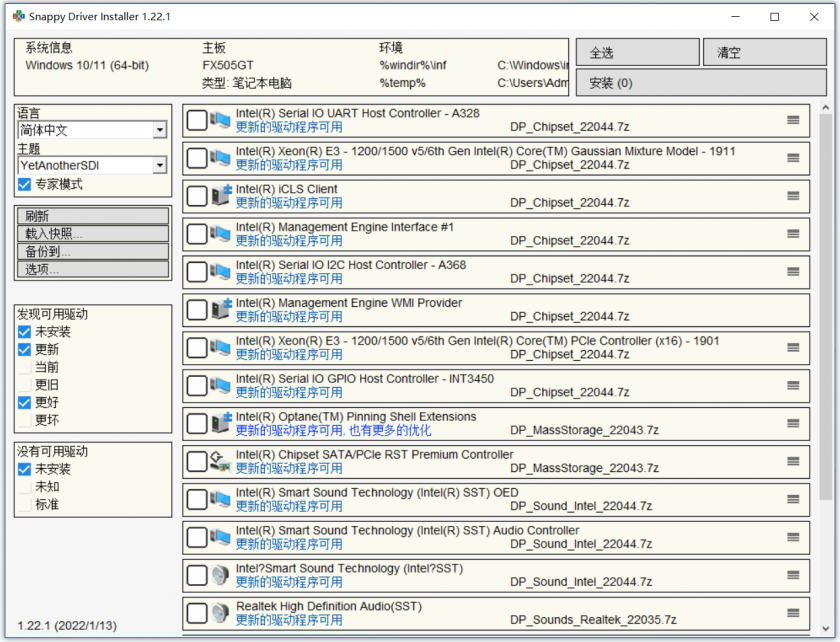Click the Intel Chipset SATA/PCIe RST controller icon
840x642 pixels.
[220, 462]
